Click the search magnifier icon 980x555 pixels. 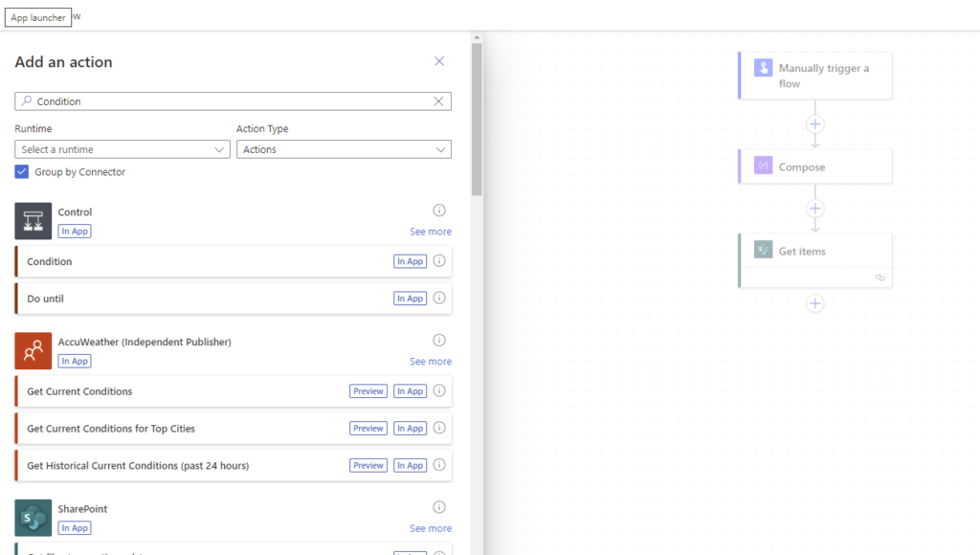point(26,100)
